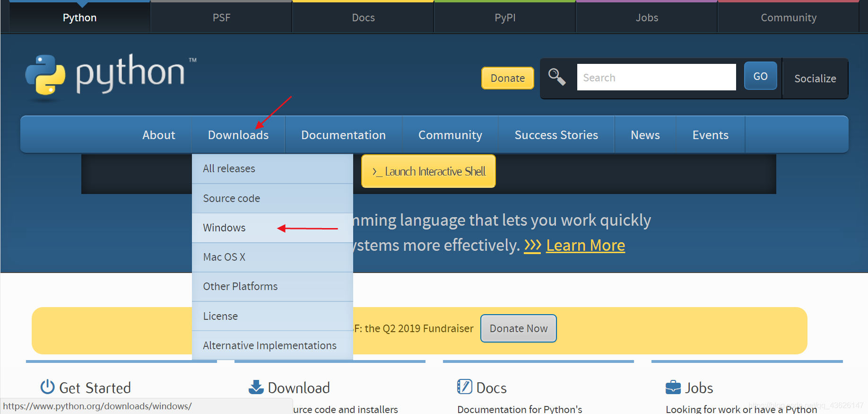Click the Docs notepad icon
Image resolution: width=868 pixels, height=414 pixels.
(464, 387)
